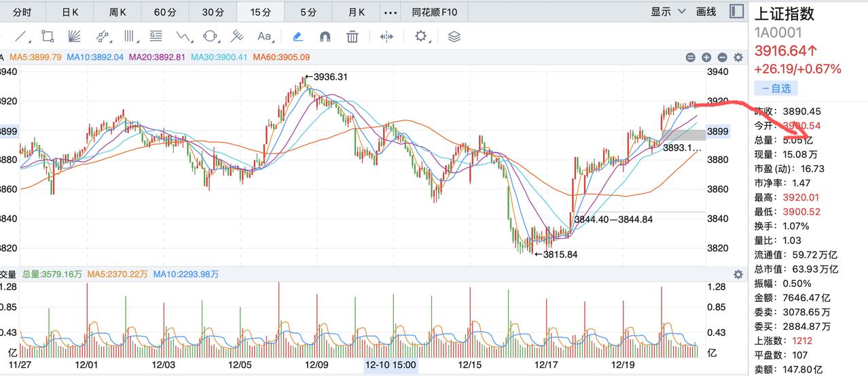Switch to 分时 intraday tab

[22, 12]
